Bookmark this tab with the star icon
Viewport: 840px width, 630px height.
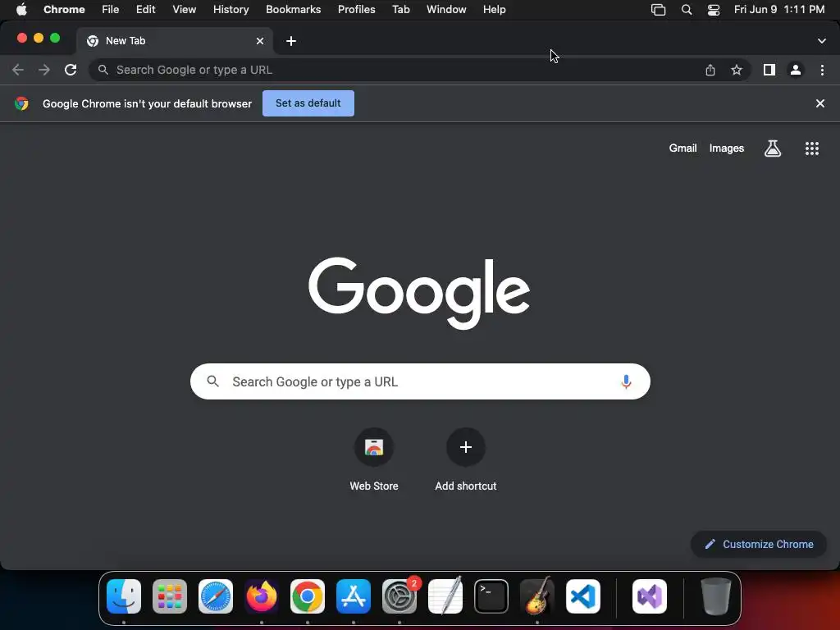click(737, 70)
